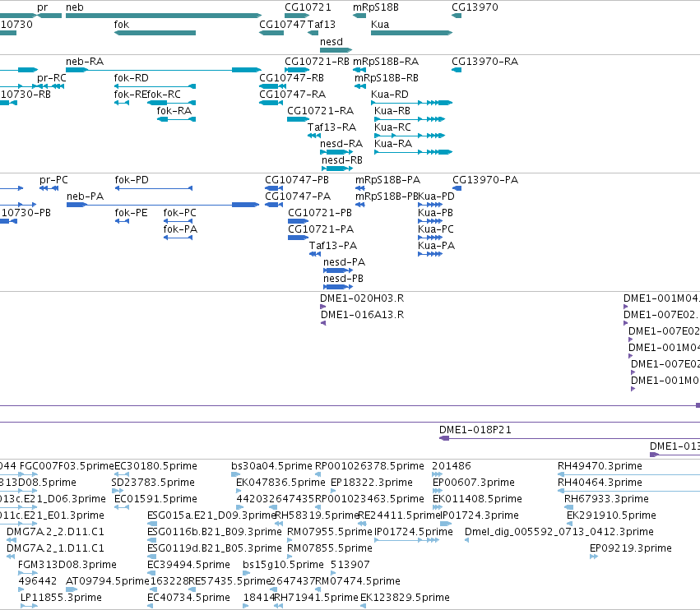The image size is (700, 610).
Task: Select the AT09794.5prime EST label
Action: click(x=108, y=581)
